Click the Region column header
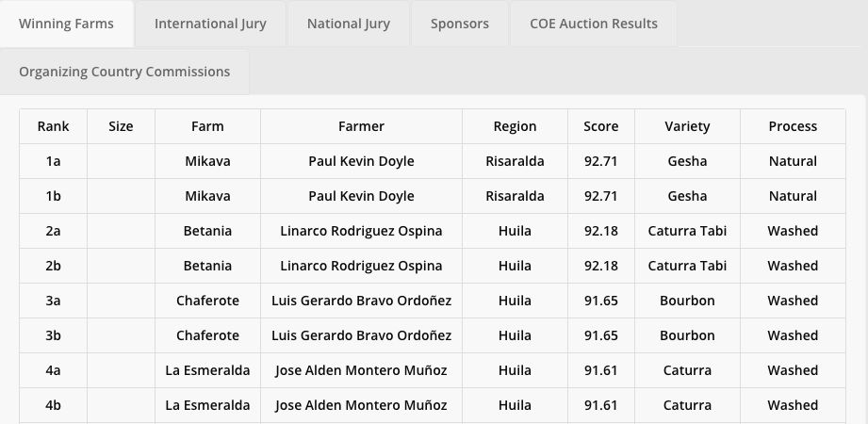The image size is (868, 424). point(515,126)
